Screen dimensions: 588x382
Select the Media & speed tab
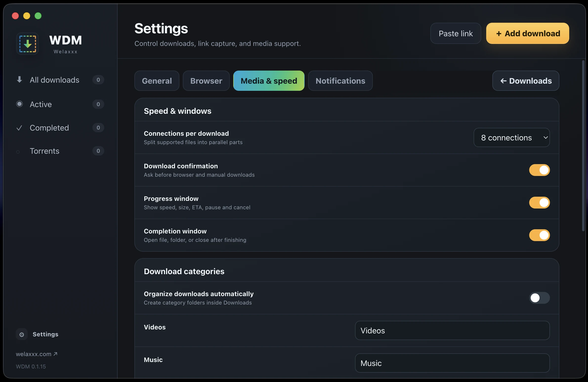click(x=269, y=81)
